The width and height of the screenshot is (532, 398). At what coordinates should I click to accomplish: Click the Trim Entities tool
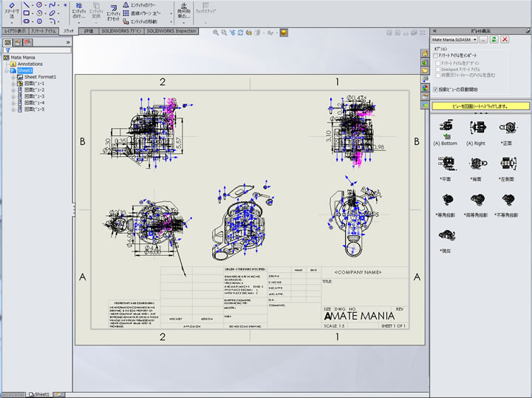(x=79, y=11)
